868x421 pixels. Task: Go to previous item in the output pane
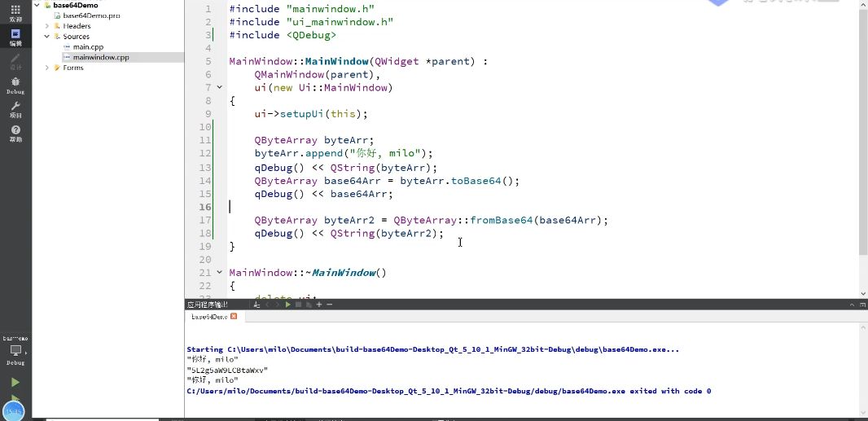tap(268, 305)
